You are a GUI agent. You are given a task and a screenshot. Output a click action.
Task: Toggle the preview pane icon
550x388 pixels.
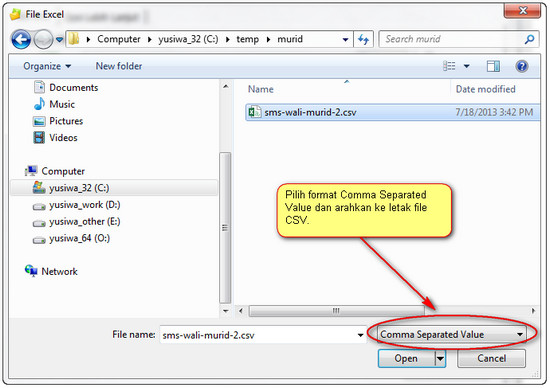(493, 66)
